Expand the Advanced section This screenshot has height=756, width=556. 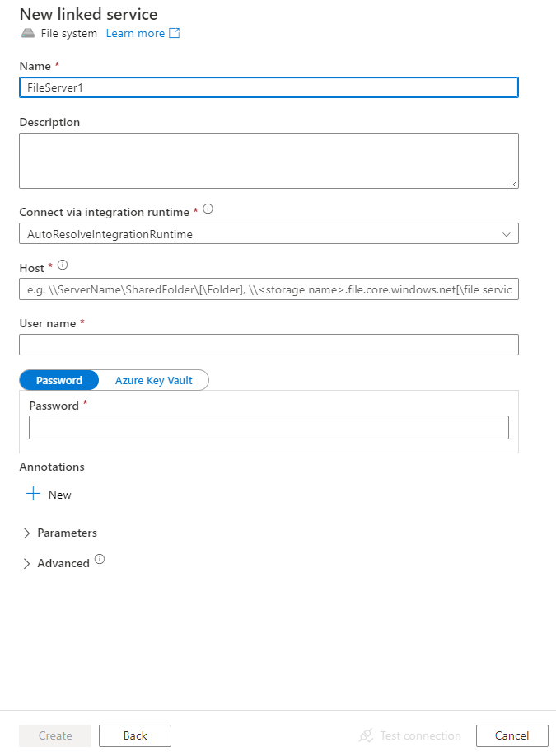(x=58, y=562)
